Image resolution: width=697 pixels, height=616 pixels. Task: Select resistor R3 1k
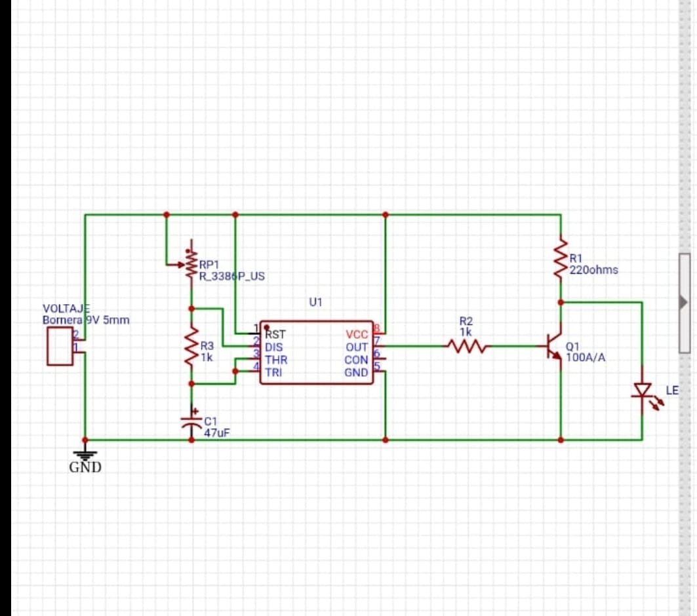pos(190,344)
